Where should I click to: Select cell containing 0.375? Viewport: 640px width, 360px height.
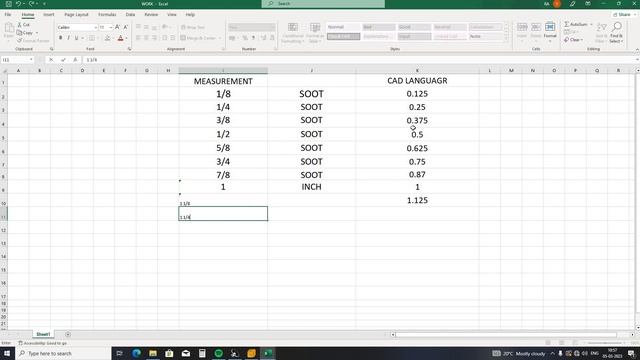(417, 120)
